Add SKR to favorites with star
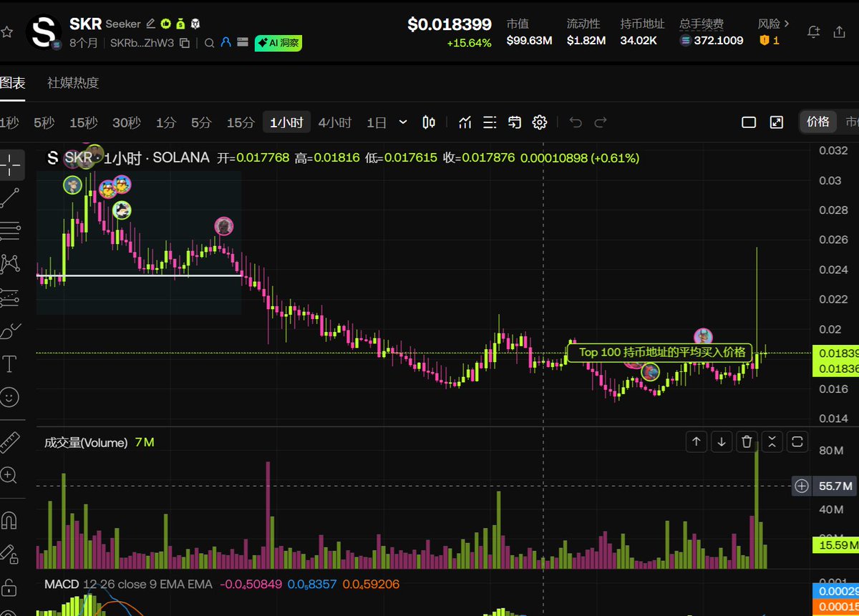Viewport: 859px width, 616px height. (7, 32)
